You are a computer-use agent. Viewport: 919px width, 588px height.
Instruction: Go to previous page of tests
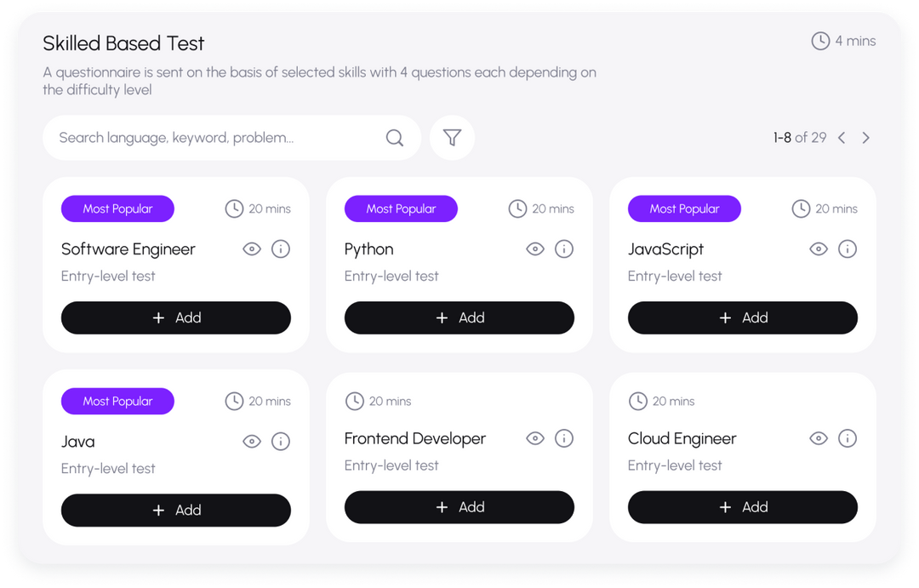pyautogui.click(x=842, y=138)
